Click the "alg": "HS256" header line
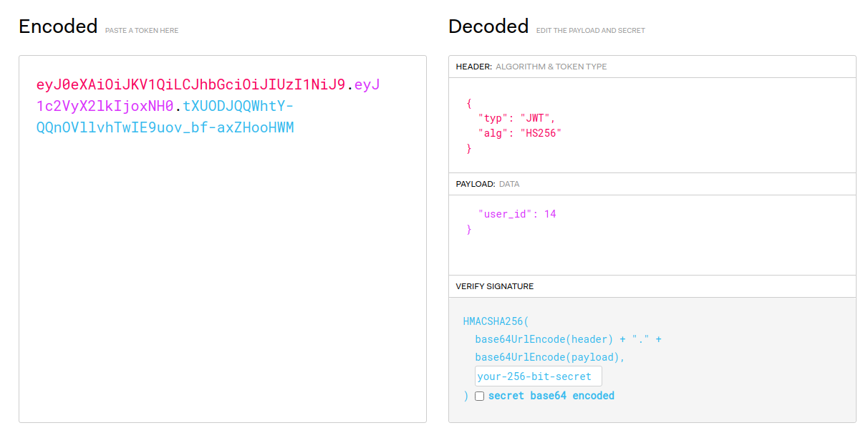868x438 pixels. 520,133
